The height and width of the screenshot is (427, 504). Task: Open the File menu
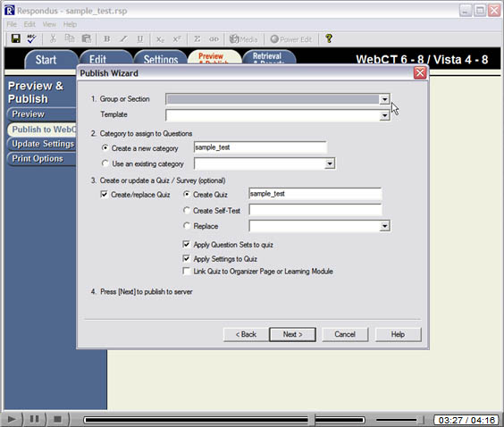12,24
